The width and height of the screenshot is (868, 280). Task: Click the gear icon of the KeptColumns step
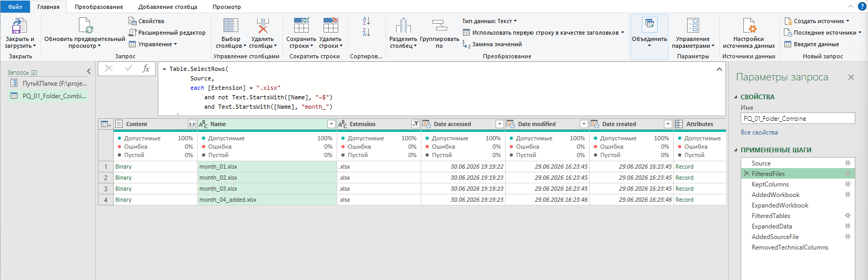click(847, 184)
